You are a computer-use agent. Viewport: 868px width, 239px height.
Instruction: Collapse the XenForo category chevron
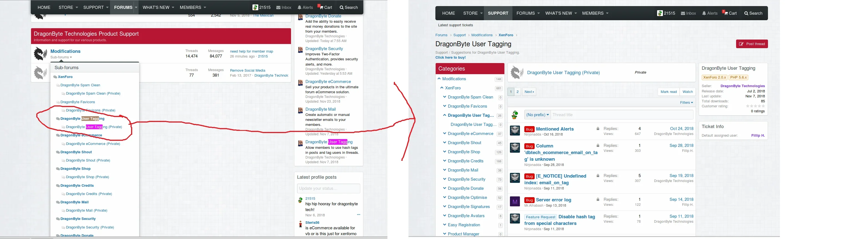pos(442,88)
